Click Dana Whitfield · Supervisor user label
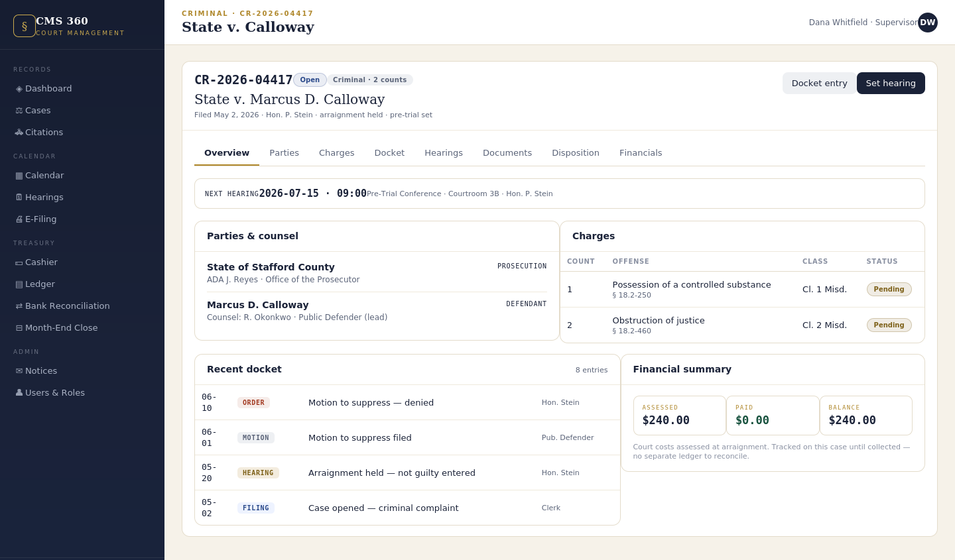 point(863,23)
